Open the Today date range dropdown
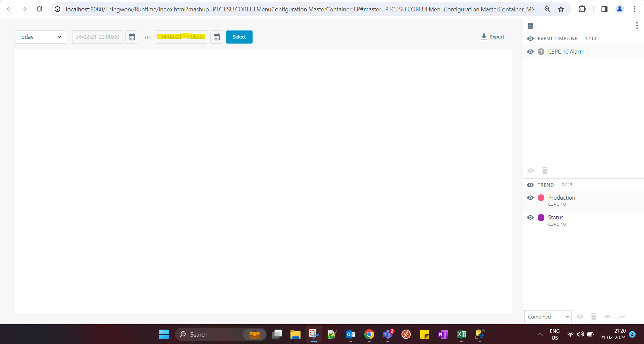This screenshot has width=644, height=344. 40,37
